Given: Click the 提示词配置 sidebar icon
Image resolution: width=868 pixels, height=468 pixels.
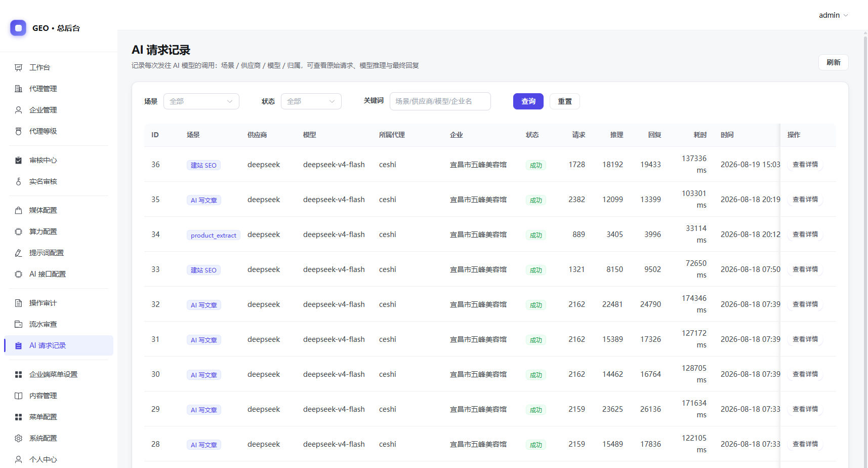Looking at the screenshot, I should click(x=19, y=253).
